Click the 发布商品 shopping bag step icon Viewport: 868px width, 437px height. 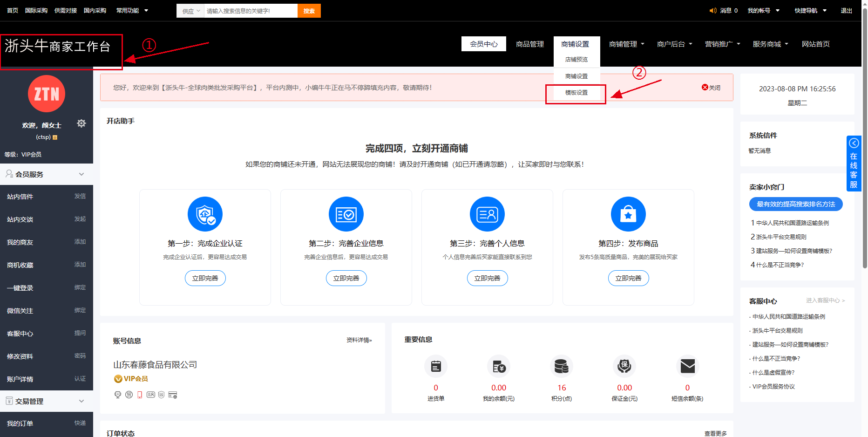click(628, 214)
